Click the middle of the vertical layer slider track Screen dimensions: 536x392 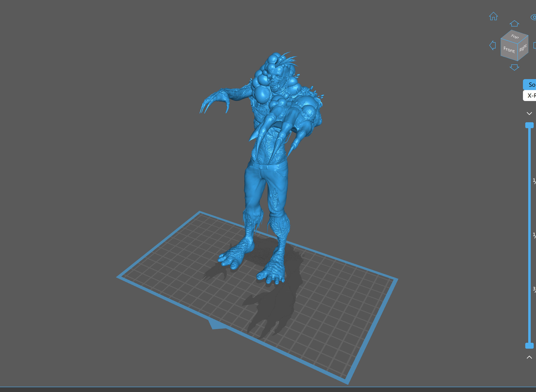point(529,235)
